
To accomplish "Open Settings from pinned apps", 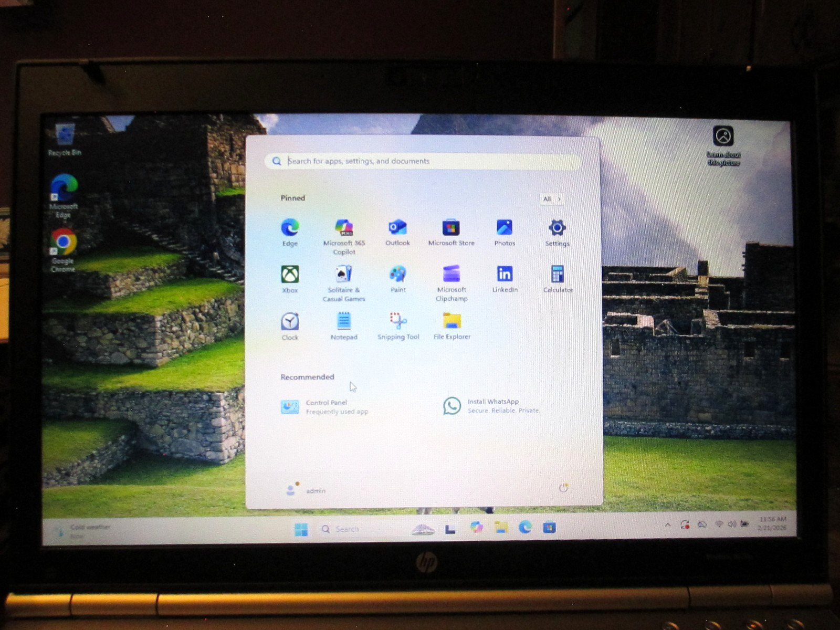I will coord(557,233).
